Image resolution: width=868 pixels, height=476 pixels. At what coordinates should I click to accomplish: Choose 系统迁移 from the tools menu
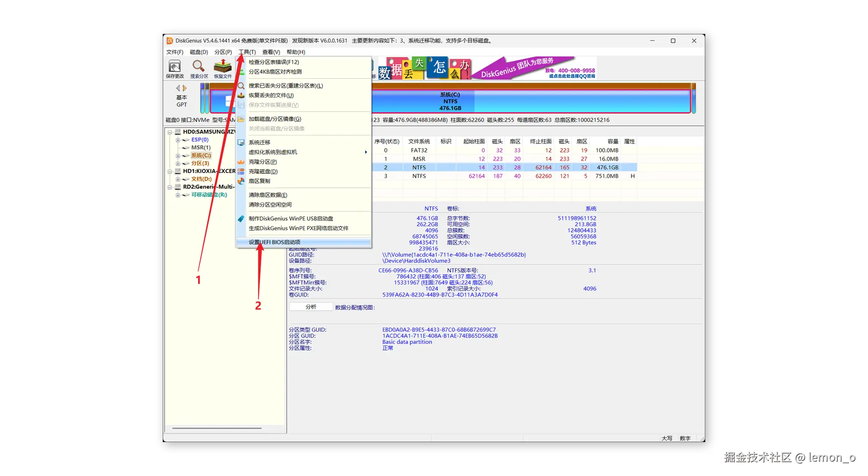click(x=303, y=143)
